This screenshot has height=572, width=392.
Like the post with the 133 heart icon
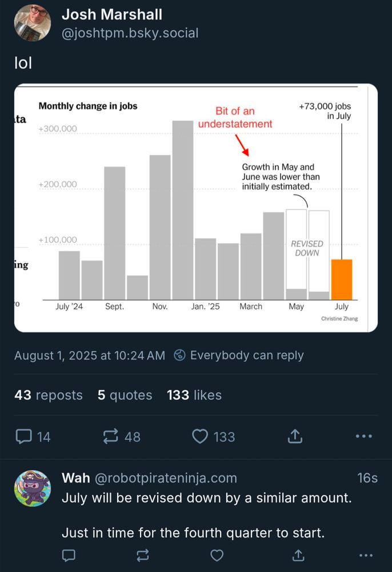[200, 436]
